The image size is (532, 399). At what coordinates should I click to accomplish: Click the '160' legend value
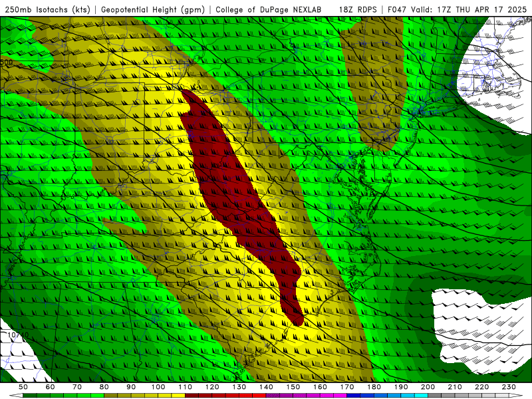(x=320, y=387)
